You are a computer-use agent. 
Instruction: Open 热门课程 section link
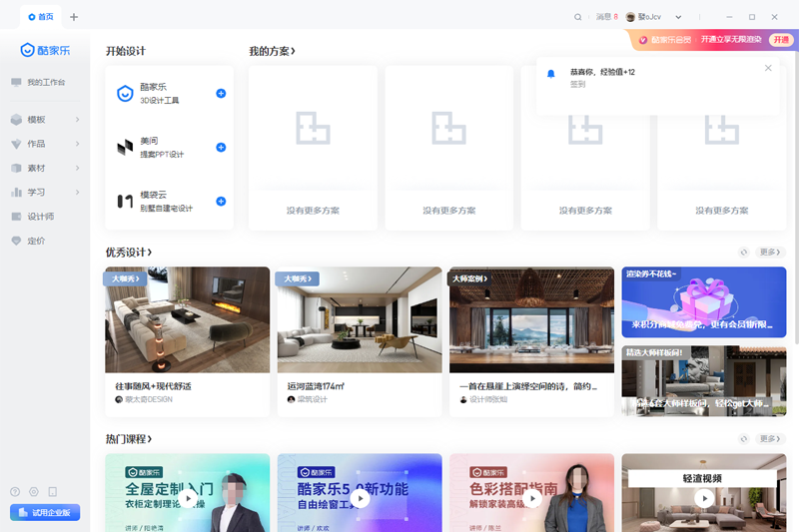[129, 439]
